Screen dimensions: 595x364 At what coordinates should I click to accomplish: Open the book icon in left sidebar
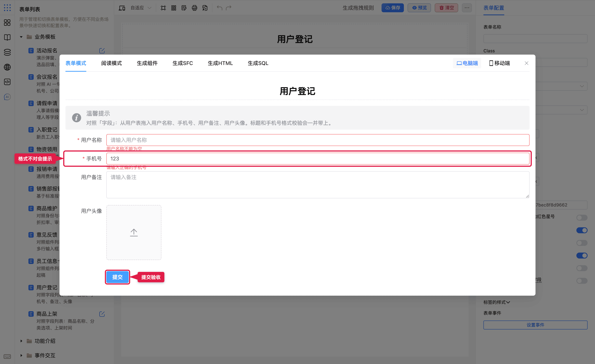pyautogui.click(x=7, y=37)
